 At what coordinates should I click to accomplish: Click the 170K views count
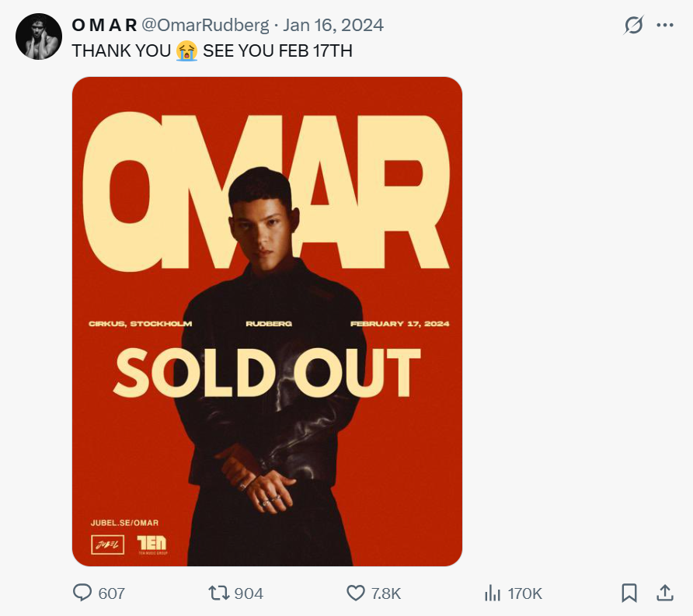(x=525, y=593)
